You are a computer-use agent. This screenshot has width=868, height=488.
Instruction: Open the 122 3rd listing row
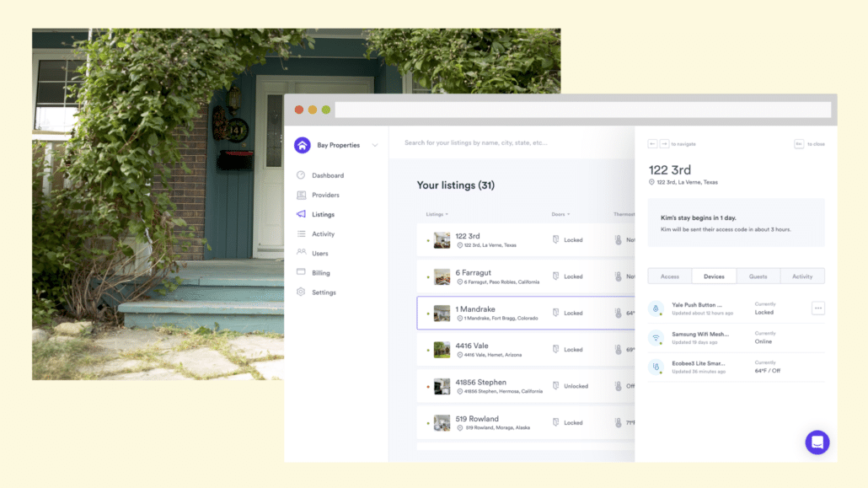pyautogui.click(x=526, y=240)
